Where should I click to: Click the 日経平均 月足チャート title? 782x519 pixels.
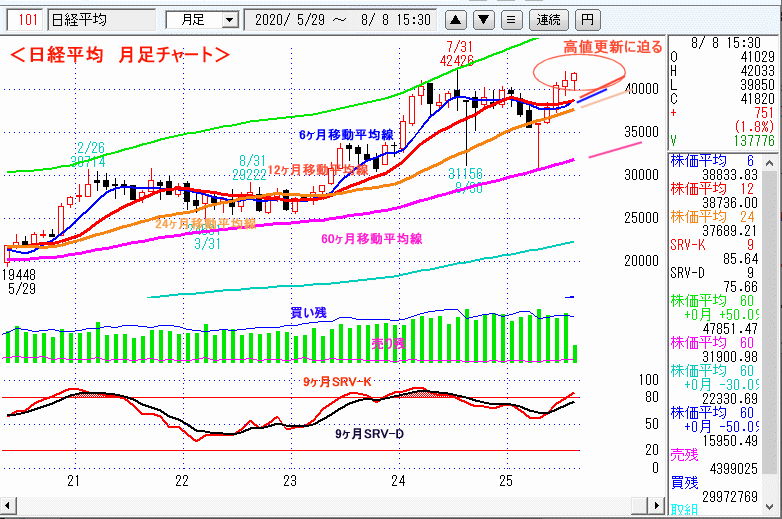tap(120, 55)
